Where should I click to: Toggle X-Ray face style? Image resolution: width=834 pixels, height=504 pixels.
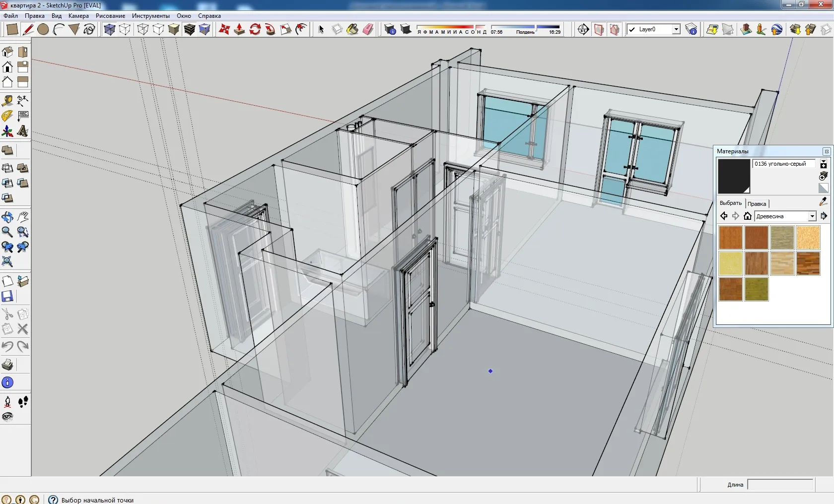(109, 30)
